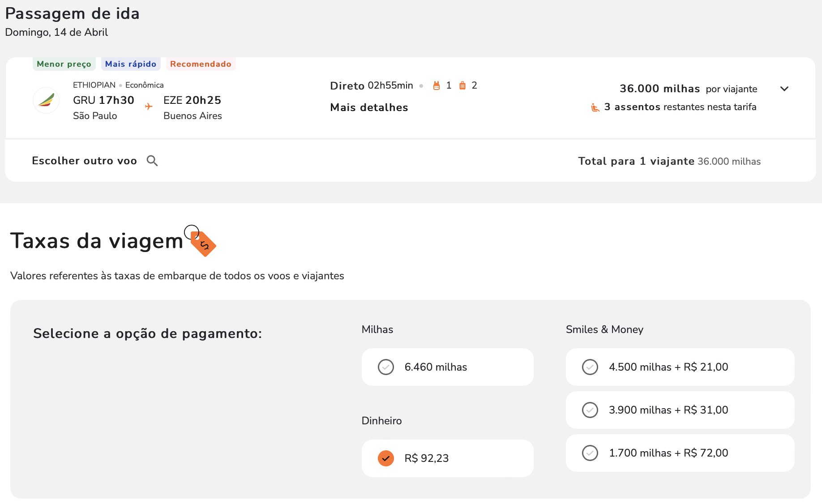Click the Smiles & Money heading
Image resolution: width=822 pixels, height=504 pixels.
[x=604, y=329]
